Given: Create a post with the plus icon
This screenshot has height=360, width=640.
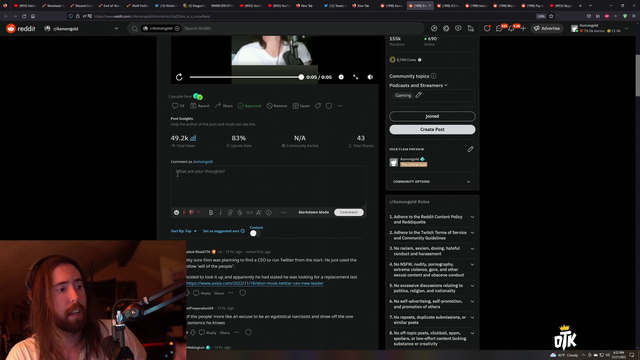Looking at the screenshot, I should 523,29.
